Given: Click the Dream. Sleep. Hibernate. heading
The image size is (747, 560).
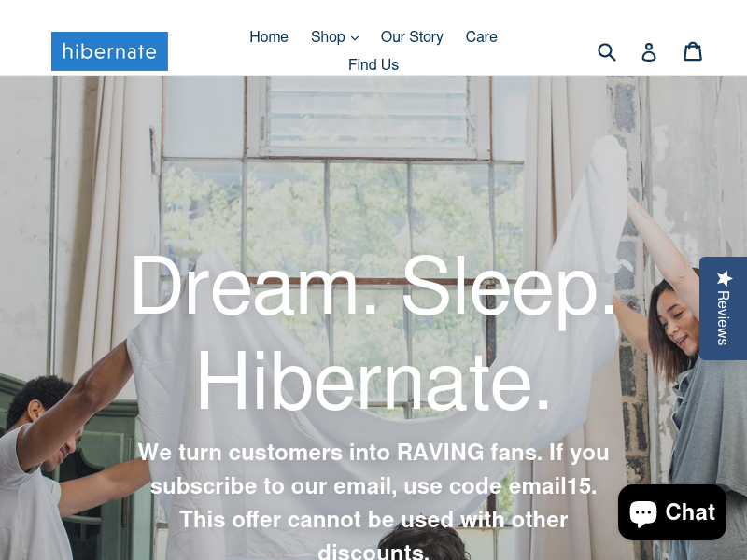Looking at the screenshot, I should (373, 332).
